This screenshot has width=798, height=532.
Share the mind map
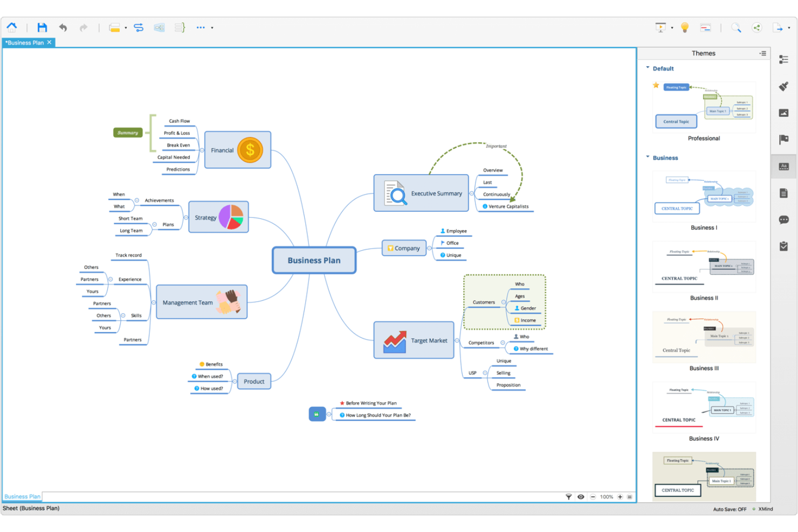coord(757,27)
